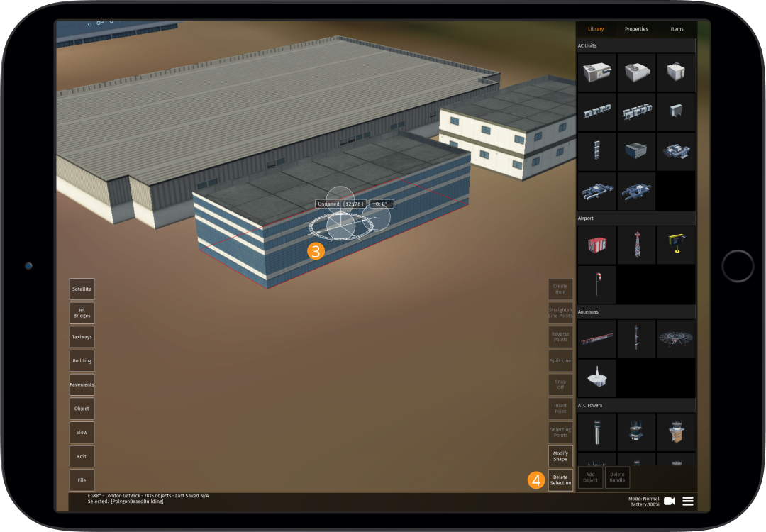Toggle Selecting Points mode
This screenshot has height=532, width=766.
[x=560, y=432]
